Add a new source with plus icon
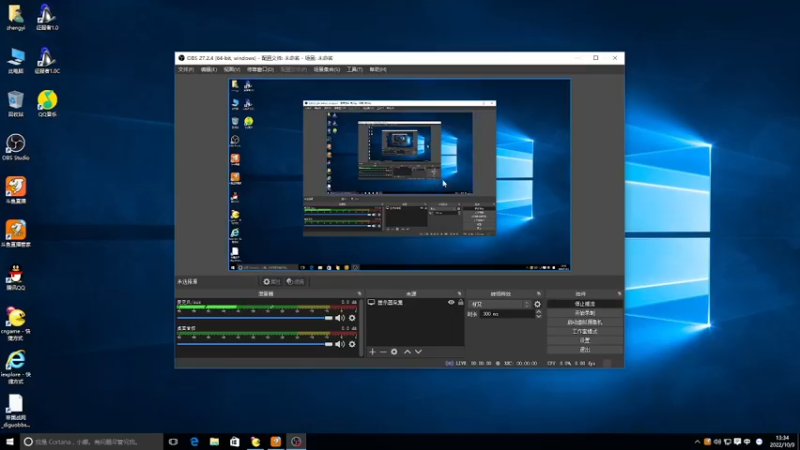800x450 pixels. [x=372, y=352]
